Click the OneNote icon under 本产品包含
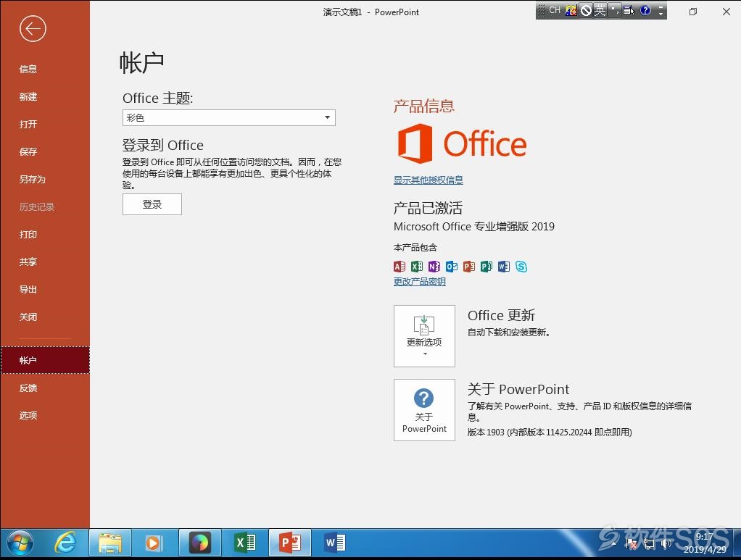Image resolution: width=741 pixels, height=560 pixels. coord(434,267)
